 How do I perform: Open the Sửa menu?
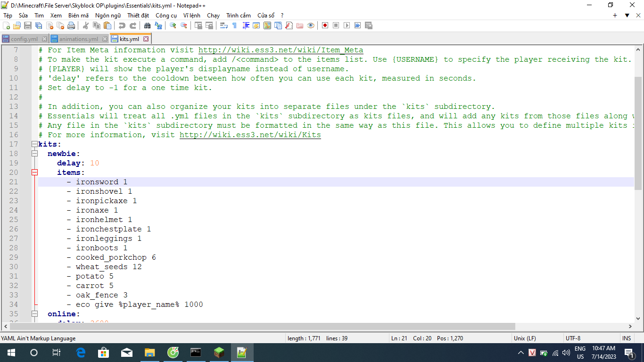[23, 16]
